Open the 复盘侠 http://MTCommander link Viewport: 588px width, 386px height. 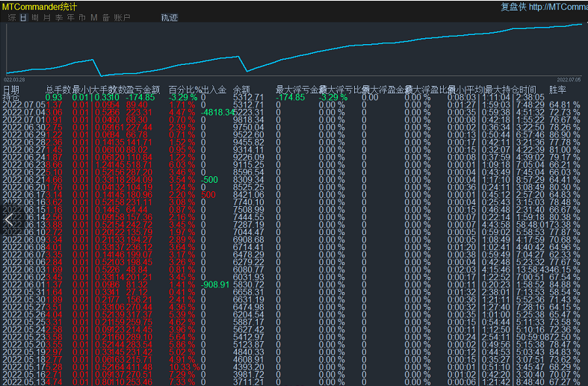click(543, 7)
